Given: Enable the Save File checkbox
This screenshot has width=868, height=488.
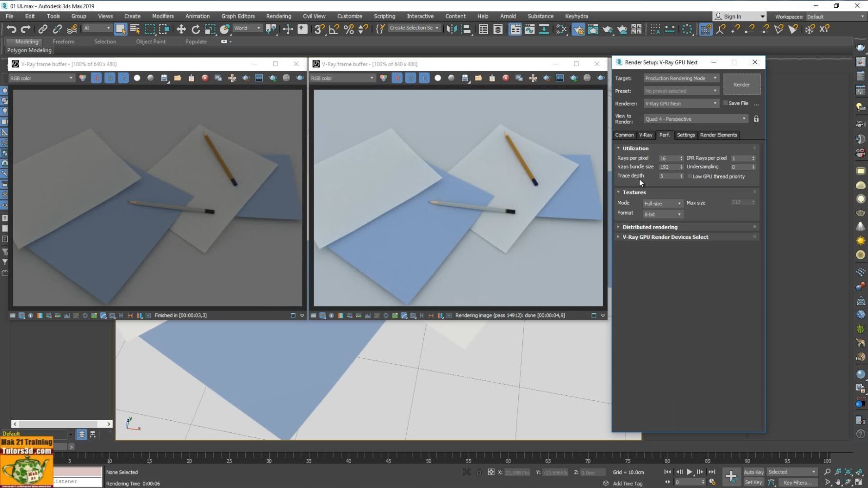Looking at the screenshot, I should (726, 103).
